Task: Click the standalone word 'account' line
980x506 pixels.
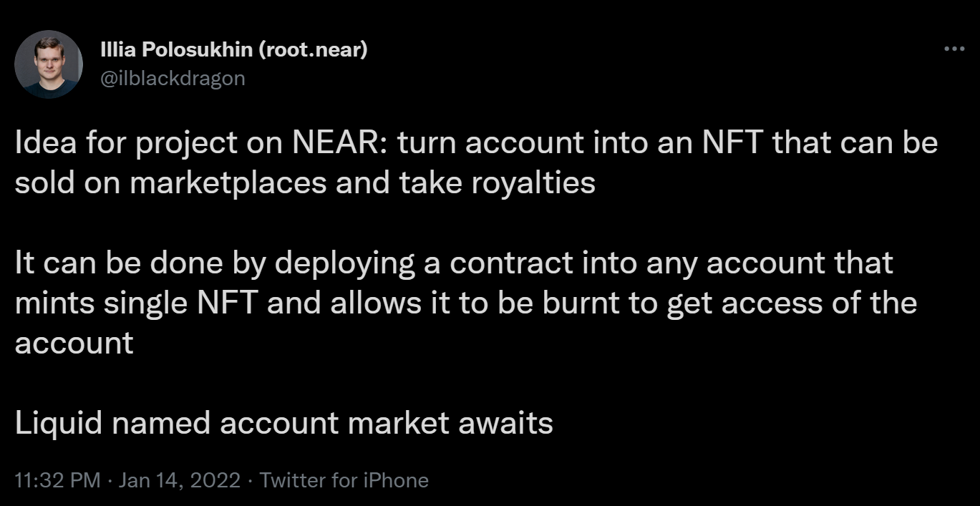Action: point(74,344)
